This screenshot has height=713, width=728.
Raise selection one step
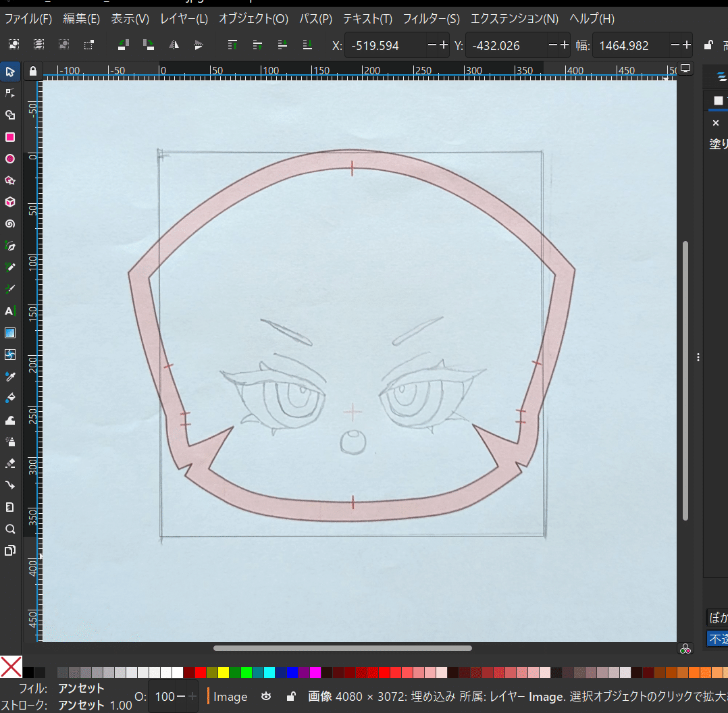[257, 45]
